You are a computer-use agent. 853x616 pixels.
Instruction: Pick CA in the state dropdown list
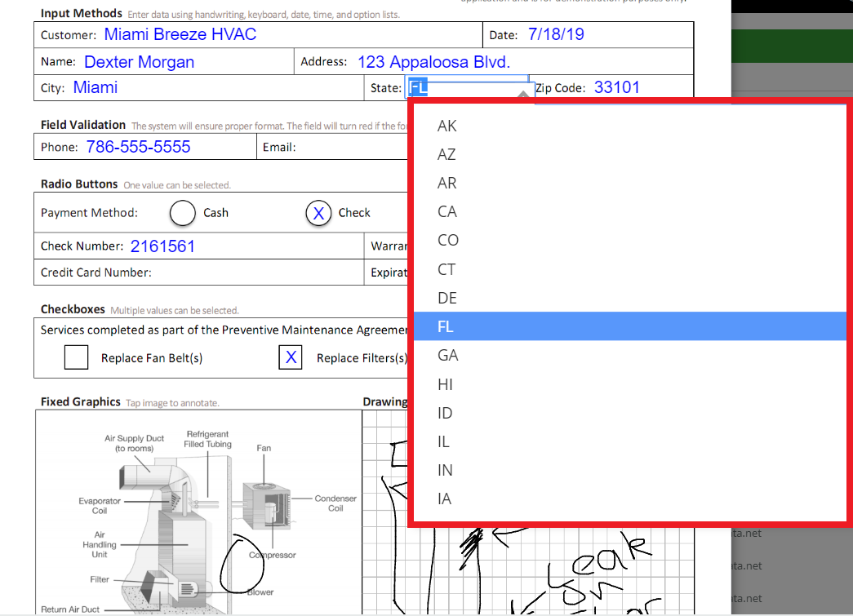(x=630, y=211)
